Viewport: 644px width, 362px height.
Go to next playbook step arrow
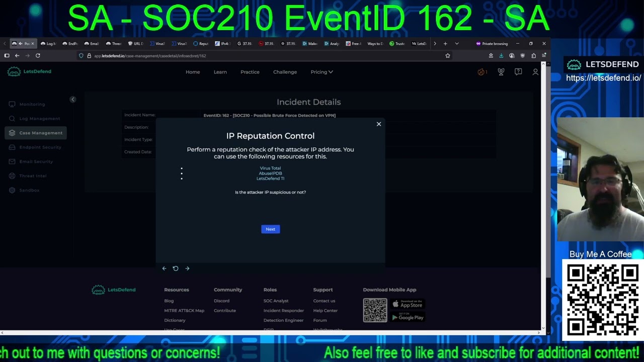187,268
